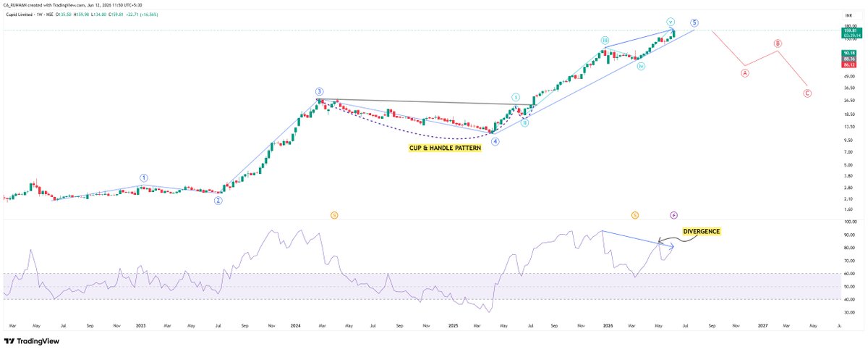The width and height of the screenshot is (868, 352).
Task: Click the 2024 year label on time axis
Action: (294, 327)
